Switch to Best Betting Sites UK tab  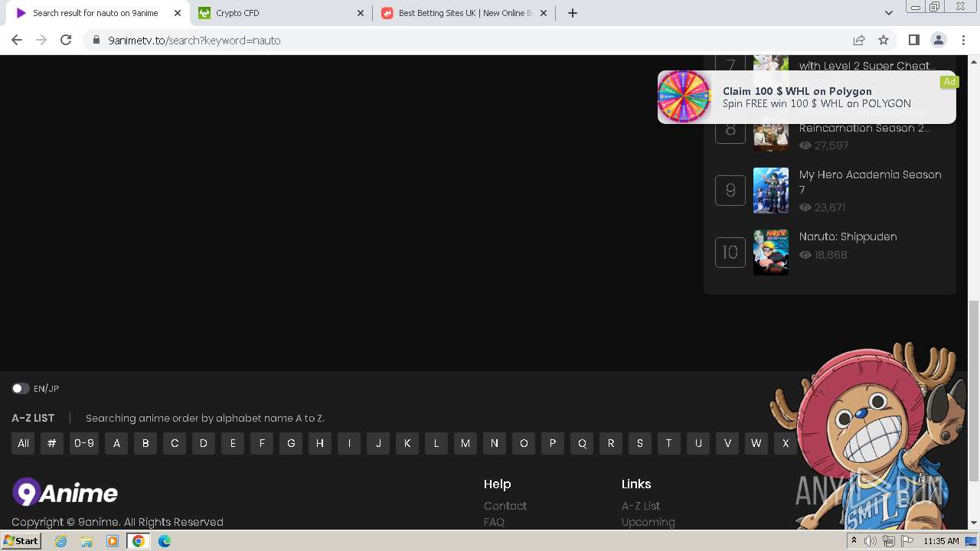(465, 13)
